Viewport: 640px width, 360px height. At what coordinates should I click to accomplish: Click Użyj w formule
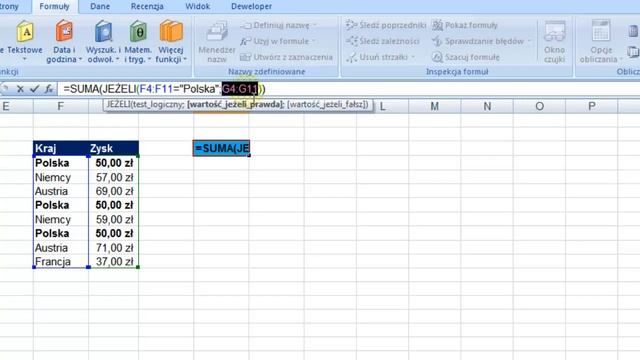click(278, 41)
